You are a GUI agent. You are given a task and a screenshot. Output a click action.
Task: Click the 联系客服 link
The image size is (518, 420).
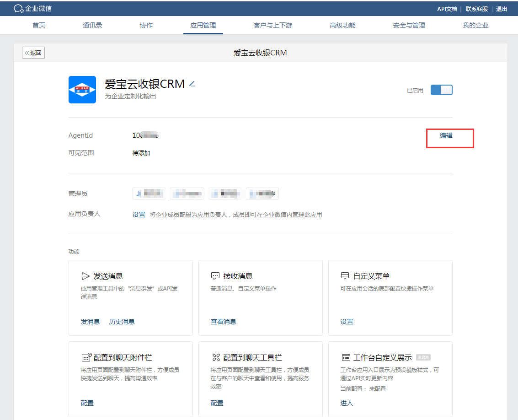click(477, 9)
